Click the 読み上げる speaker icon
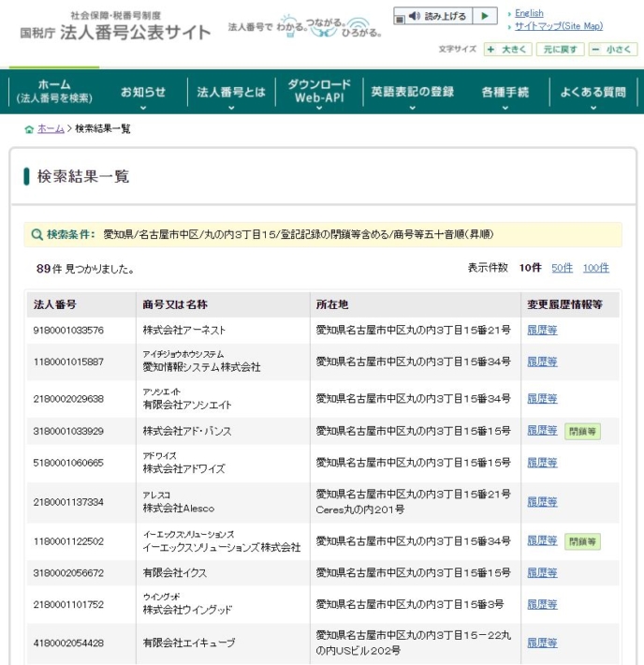This screenshot has height=665, width=644. click(x=415, y=16)
